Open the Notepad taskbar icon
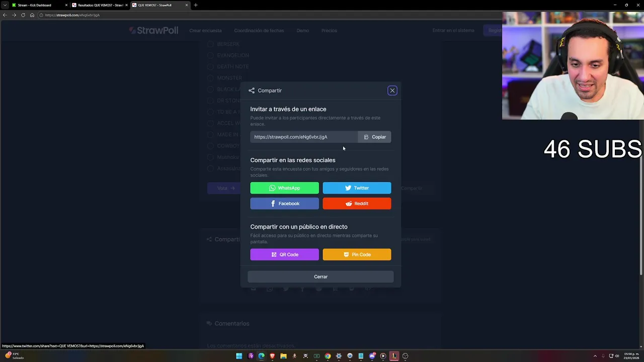Viewport: 644px width, 362px height. [361, 356]
